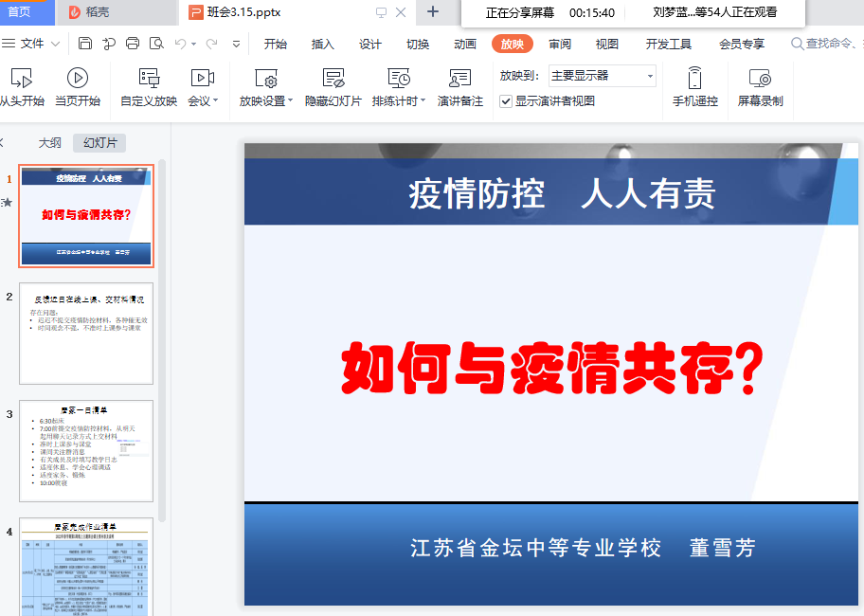The width and height of the screenshot is (864, 616).
Task: Click the Undo arrow icon
Action: click(x=180, y=43)
